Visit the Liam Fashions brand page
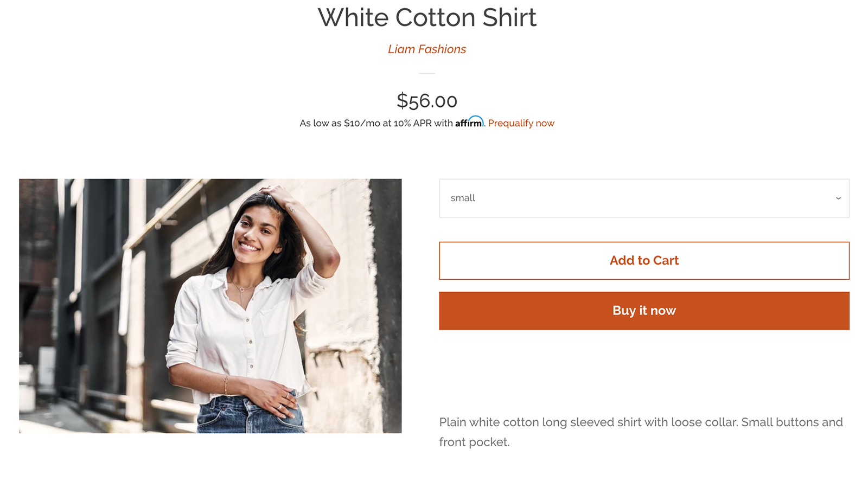 [426, 49]
